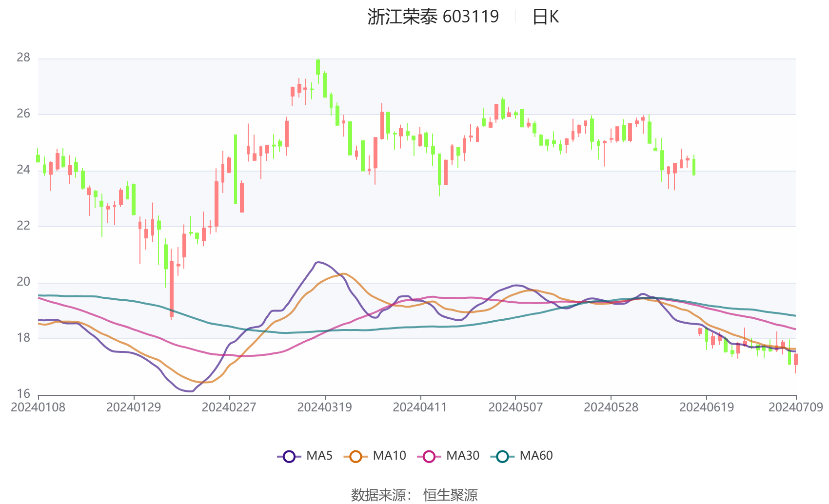Click the purple MA5 legend circle marker
Viewport: 829px width, 504px height.
point(289,457)
